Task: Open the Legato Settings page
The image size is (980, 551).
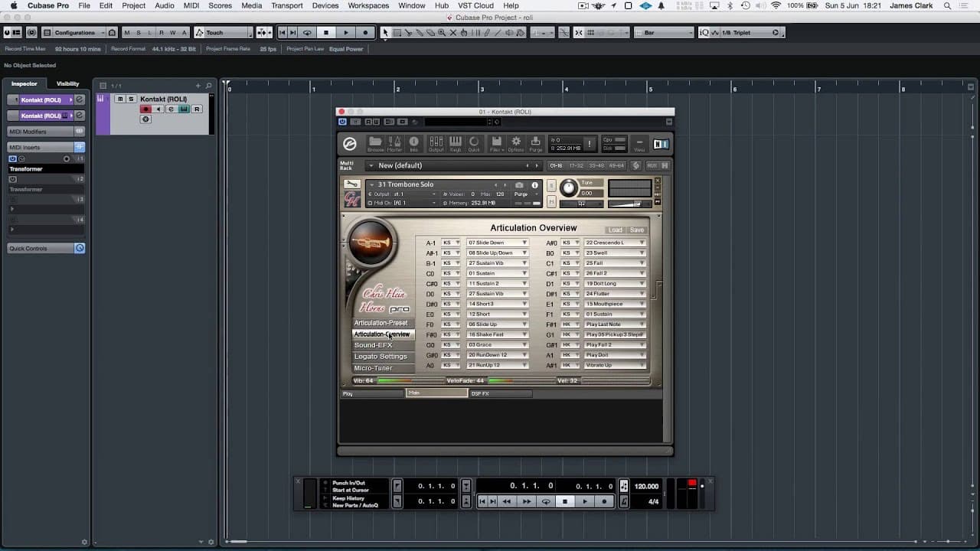Action: tap(383, 357)
